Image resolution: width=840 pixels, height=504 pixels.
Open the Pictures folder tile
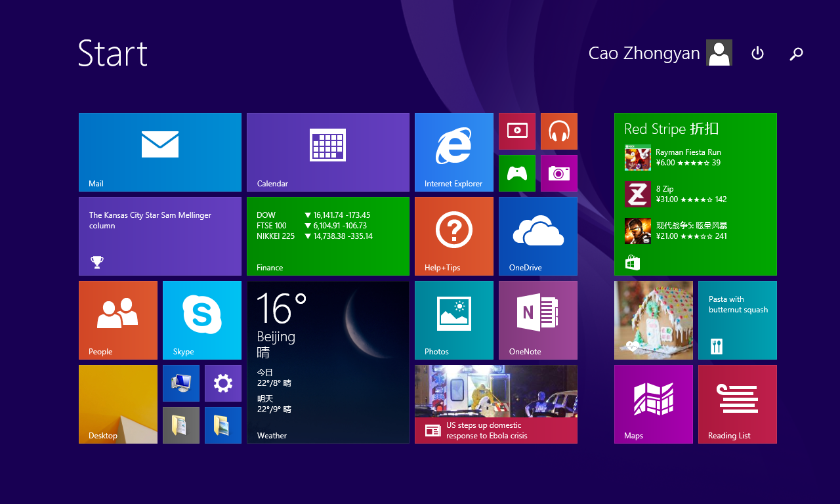pos(223,425)
